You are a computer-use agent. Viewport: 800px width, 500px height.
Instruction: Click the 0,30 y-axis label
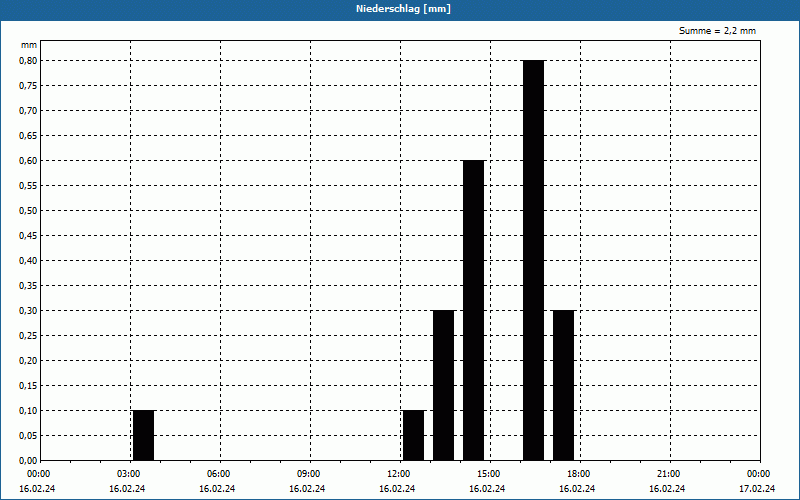point(28,311)
